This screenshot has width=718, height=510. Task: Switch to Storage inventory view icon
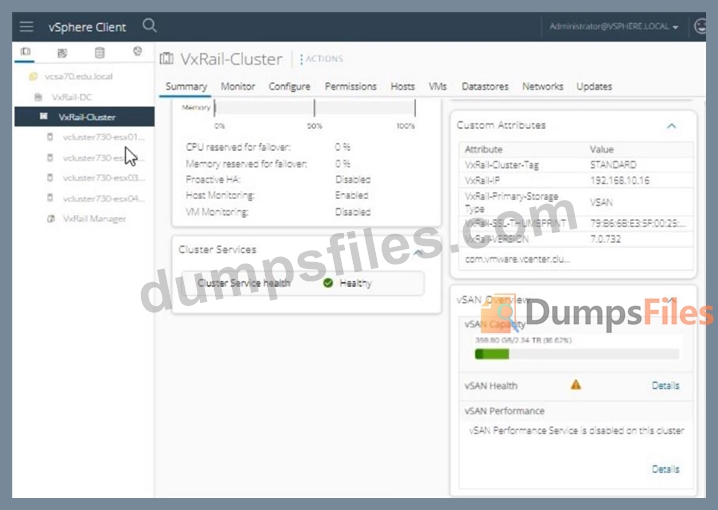98,52
